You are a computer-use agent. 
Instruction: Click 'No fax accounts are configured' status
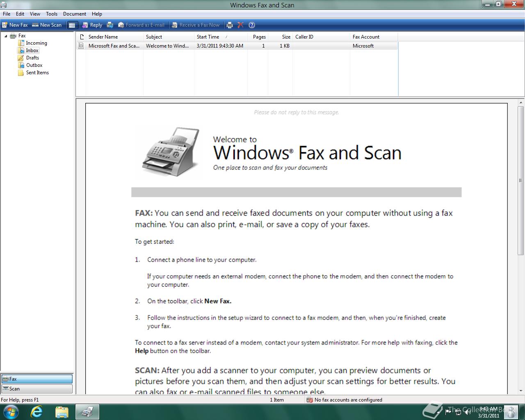pos(348,400)
